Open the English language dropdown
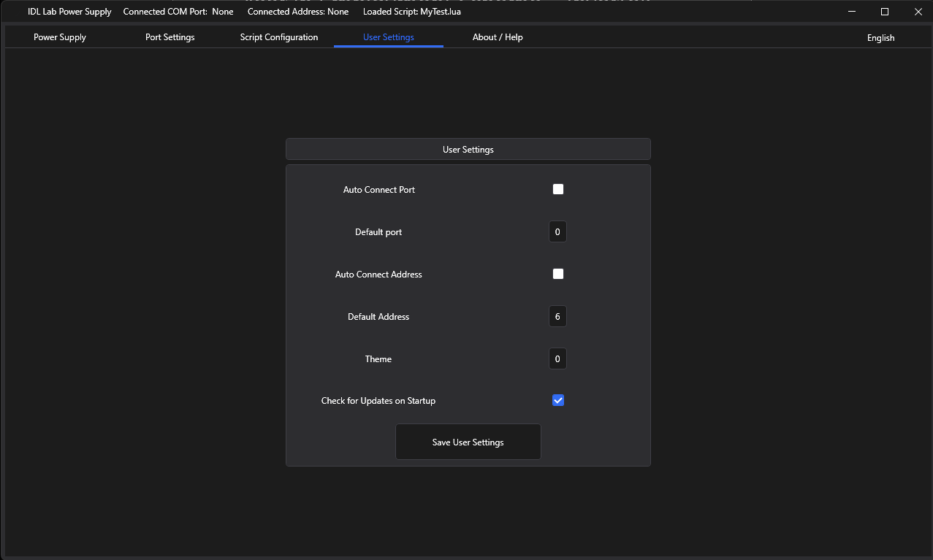933x560 pixels. point(880,38)
